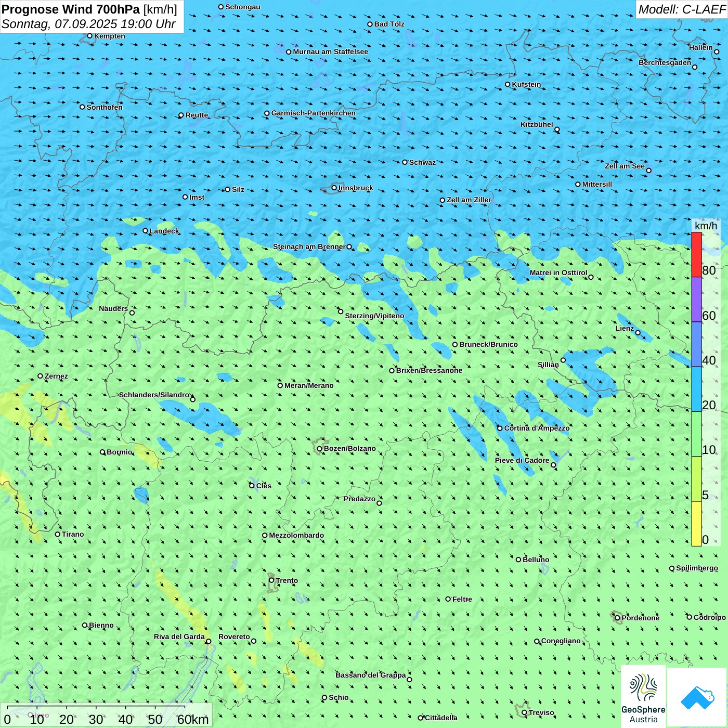
Task: Click the Schwaz city marker
Action: coord(405,162)
